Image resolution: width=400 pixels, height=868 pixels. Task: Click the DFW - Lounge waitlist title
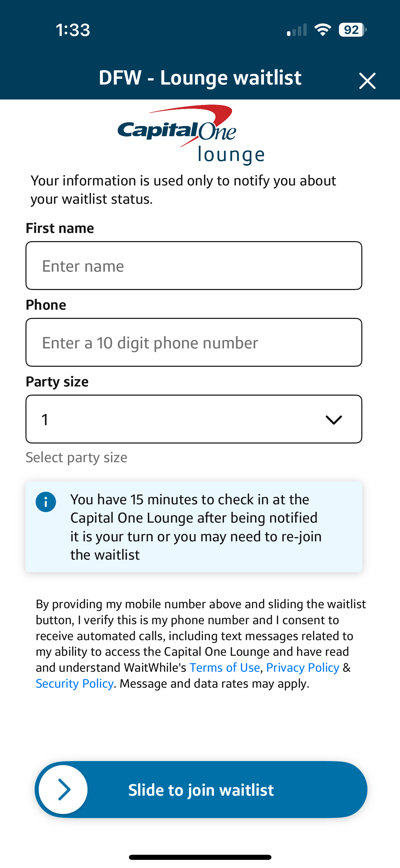tap(200, 77)
